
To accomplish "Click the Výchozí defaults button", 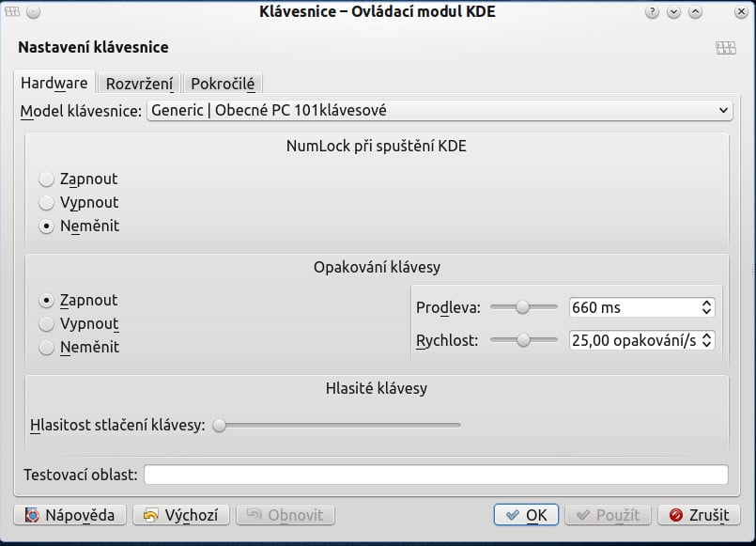I will 181,515.
